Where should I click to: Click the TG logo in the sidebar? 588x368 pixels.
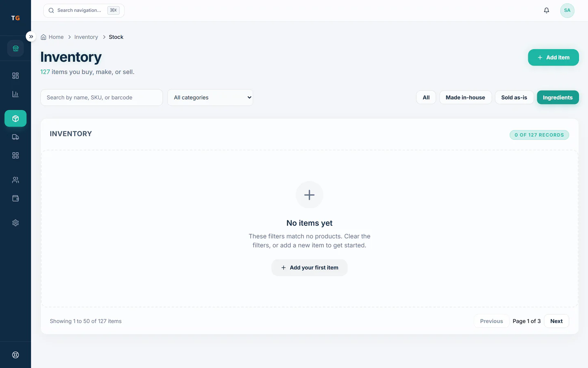pos(16,18)
